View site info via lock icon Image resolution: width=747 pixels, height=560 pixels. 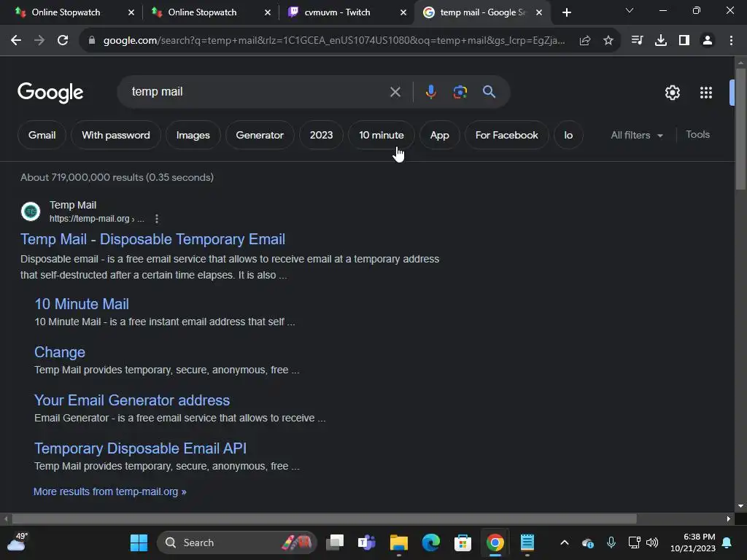(92, 41)
